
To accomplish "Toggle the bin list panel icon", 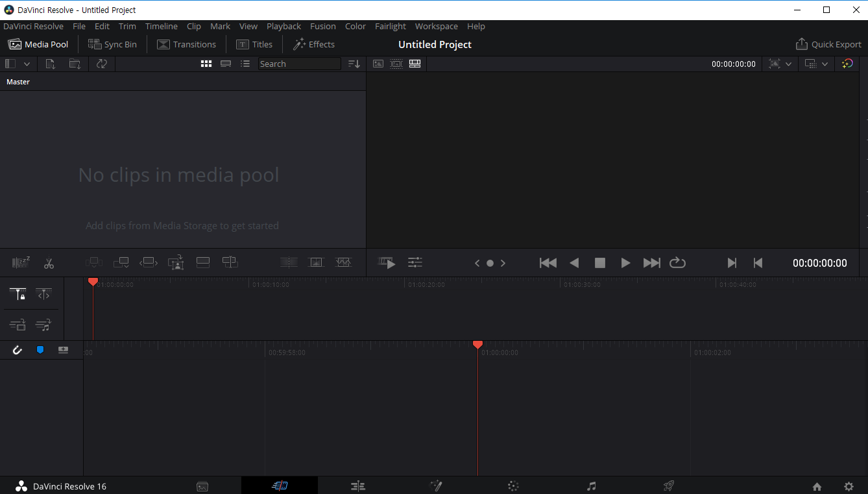I will (x=10, y=64).
